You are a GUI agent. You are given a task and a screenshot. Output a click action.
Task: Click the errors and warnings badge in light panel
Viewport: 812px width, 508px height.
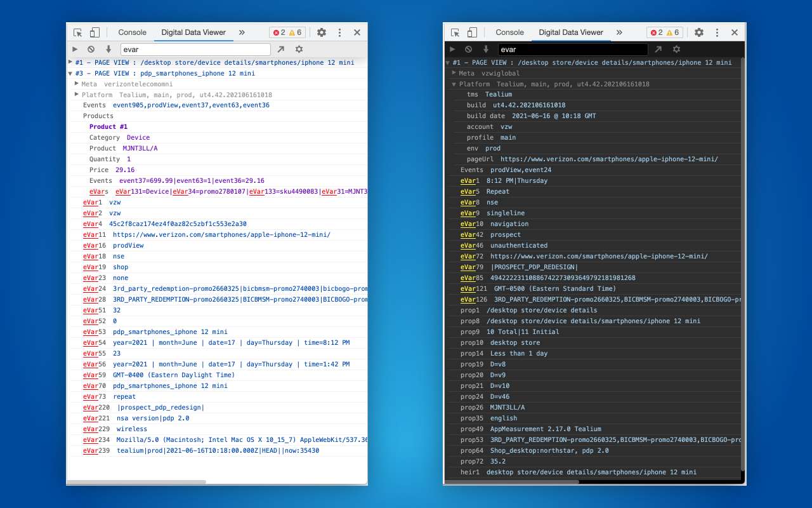(287, 32)
